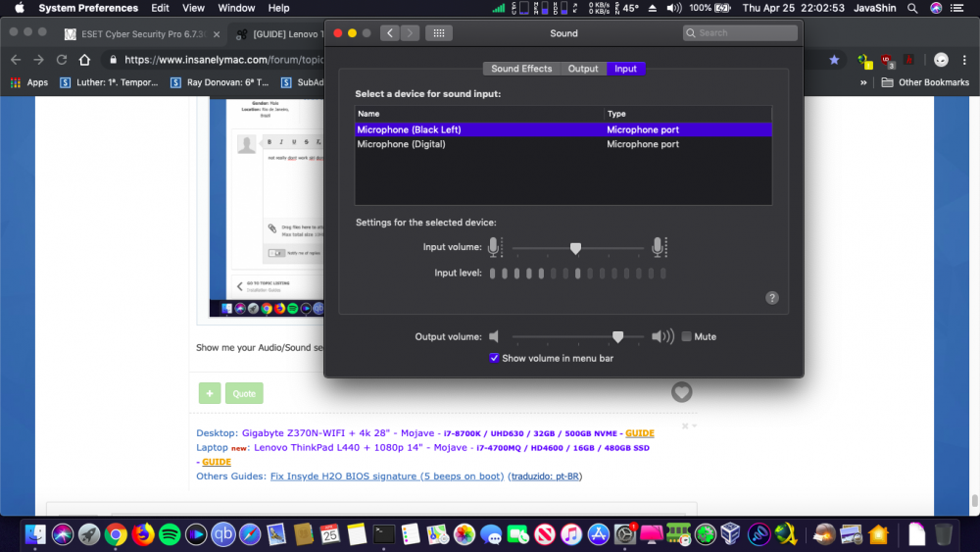This screenshot has height=552, width=980.
Task: Open the View menu
Action: tap(193, 8)
